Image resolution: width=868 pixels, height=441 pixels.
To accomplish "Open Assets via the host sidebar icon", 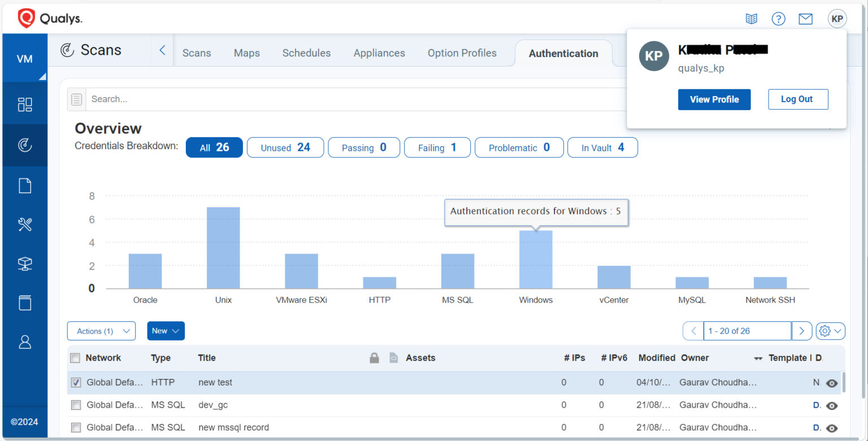I will click(x=25, y=263).
